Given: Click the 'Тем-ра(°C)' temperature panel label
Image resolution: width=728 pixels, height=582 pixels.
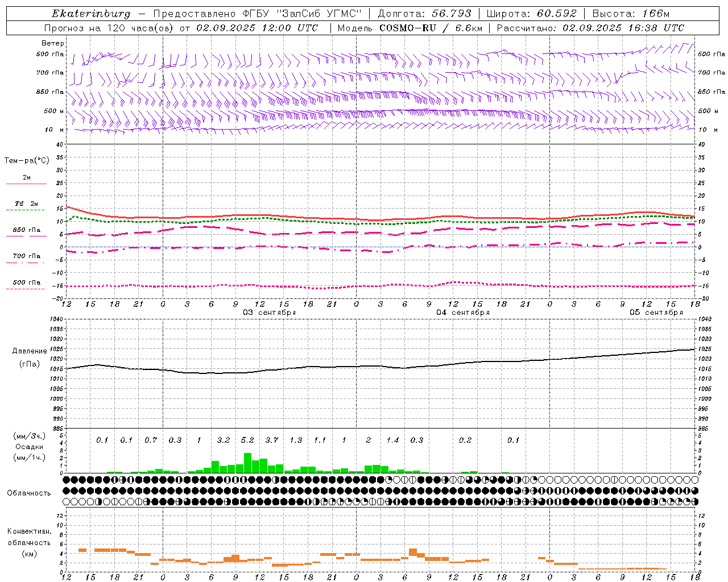Looking at the screenshot, I should tap(27, 161).
